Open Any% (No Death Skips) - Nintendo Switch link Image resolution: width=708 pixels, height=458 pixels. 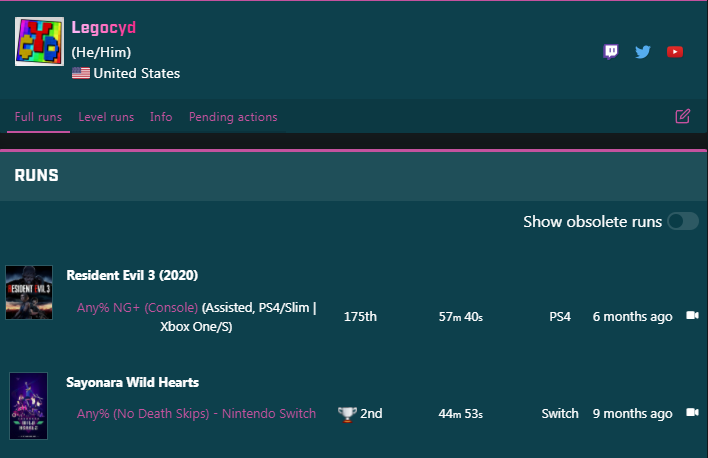click(x=196, y=414)
